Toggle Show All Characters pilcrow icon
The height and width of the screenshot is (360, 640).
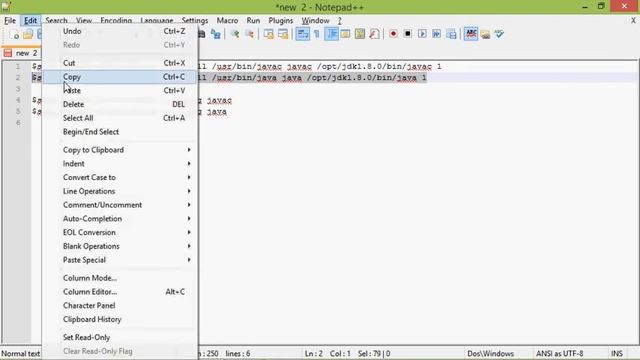point(317,34)
